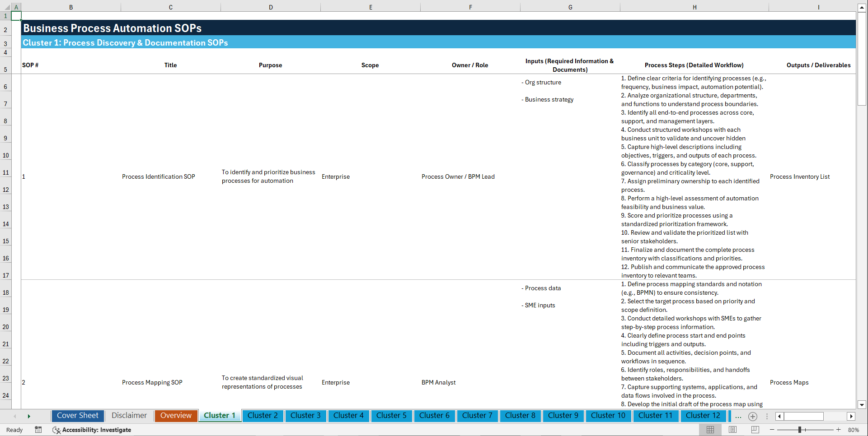The height and width of the screenshot is (436, 868).
Task: Switch to Cluster 11 sheet tab
Action: pyautogui.click(x=655, y=416)
